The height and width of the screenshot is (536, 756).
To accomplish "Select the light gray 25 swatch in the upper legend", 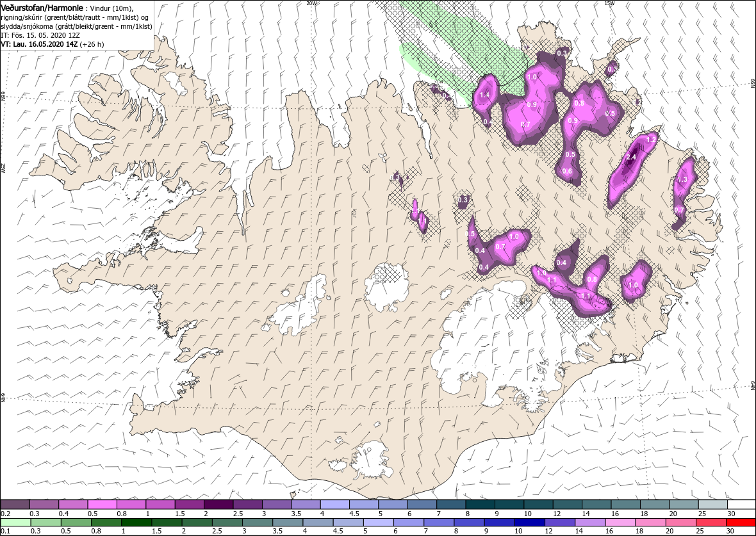I will tap(712, 505).
